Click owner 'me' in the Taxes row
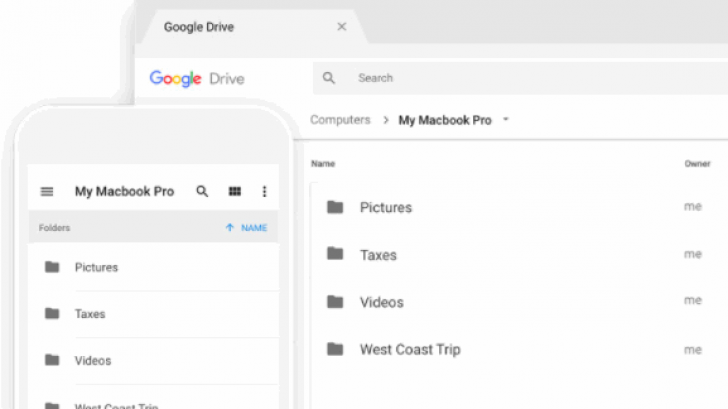Image resolution: width=728 pixels, height=409 pixels. (x=693, y=254)
